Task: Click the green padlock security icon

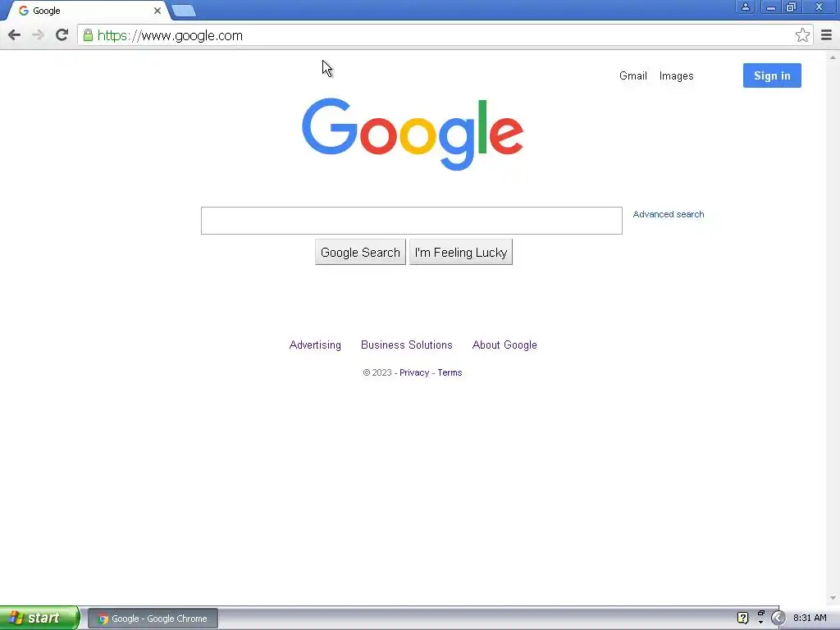Action: click(x=88, y=35)
